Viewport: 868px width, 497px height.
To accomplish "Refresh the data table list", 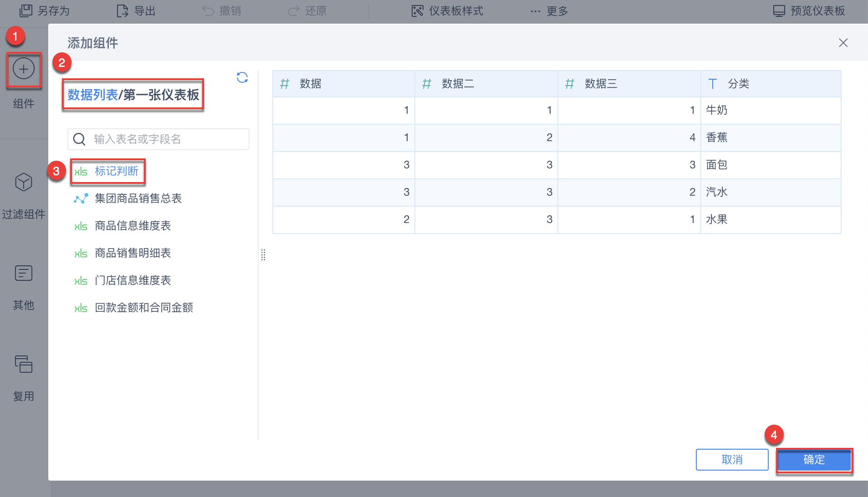I will [242, 77].
